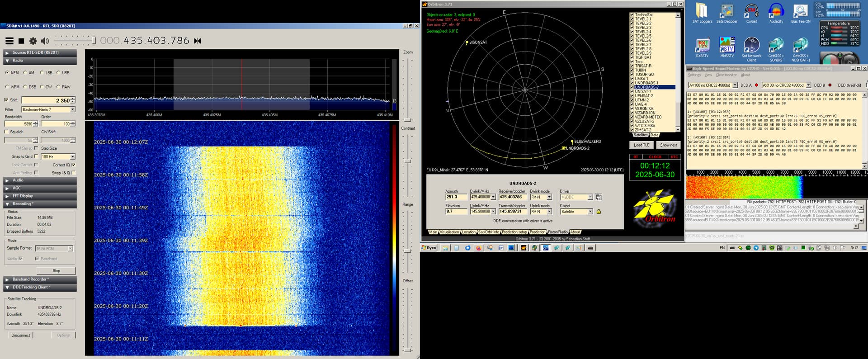868x359 pixels.
Task: Open Audacity desktop shortcut
Action: 776,14
